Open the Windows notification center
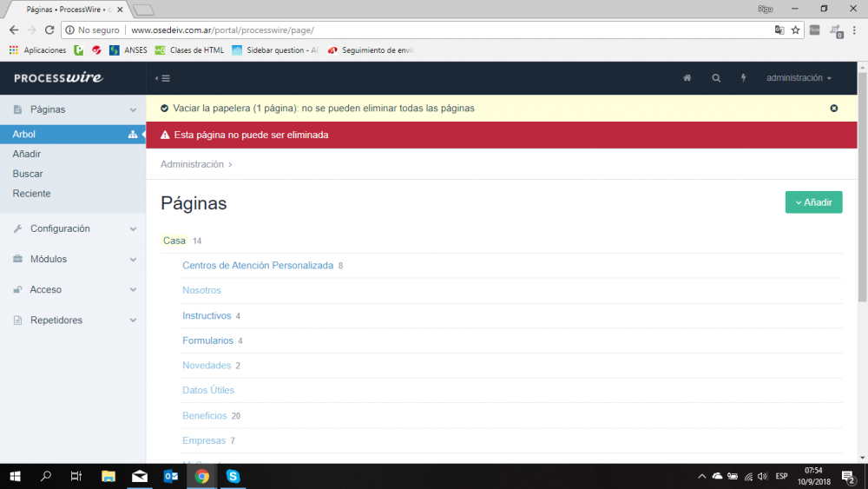Viewport: 868px width, 489px height. (x=848, y=476)
